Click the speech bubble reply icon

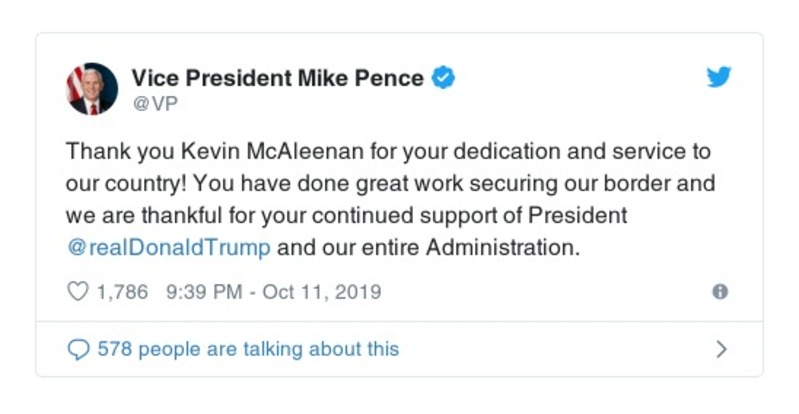click(x=77, y=349)
